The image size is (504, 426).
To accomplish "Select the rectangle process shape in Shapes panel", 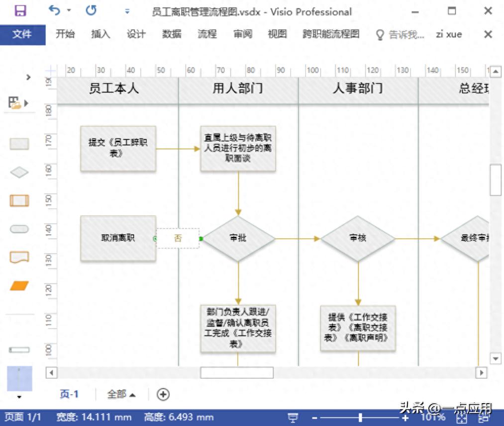I will [18, 143].
